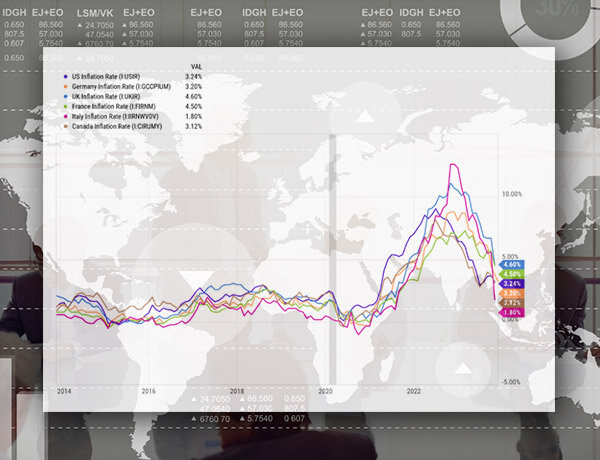Click the 4.60% value in the UK legend row
The width and height of the screenshot is (600, 460).
pyautogui.click(x=194, y=97)
